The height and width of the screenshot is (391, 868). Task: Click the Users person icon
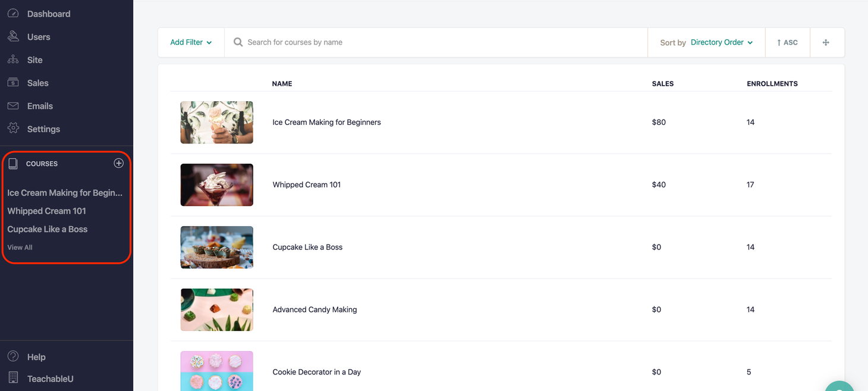13,36
